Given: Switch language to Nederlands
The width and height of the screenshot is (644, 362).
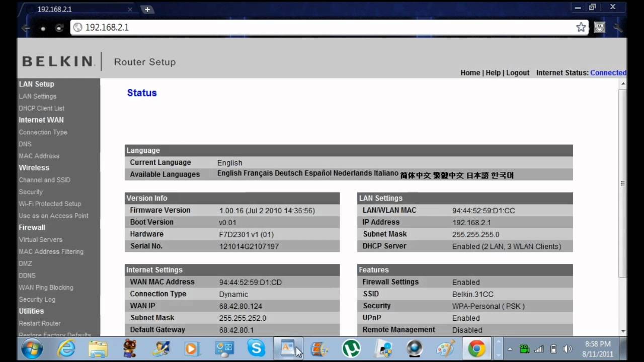Looking at the screenshot, I should (x=353, y=173).
